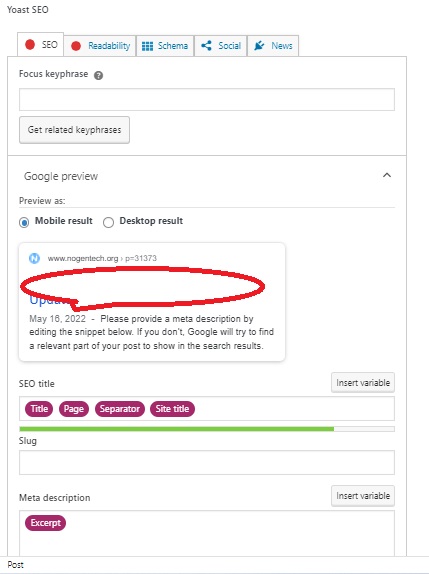Image resolution: width=429 pixels, height=574 pixels.
Task: Select the Desktop result radio button
Action: point(108,222)
